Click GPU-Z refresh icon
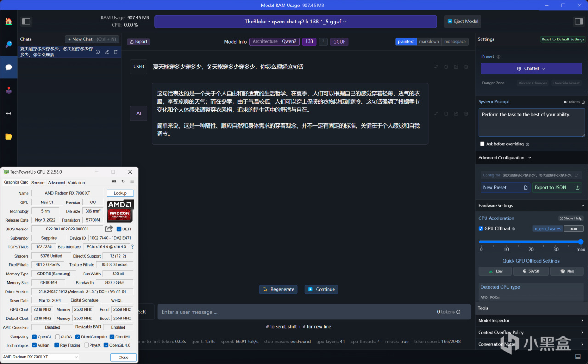Image resolution: width=588 pixels, height=364 pixels. pyautogui.click(x=123, y=181)
